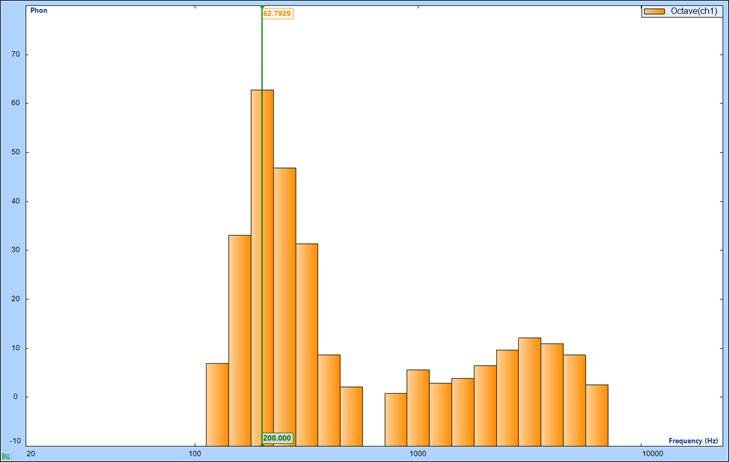729x462 pixels.
Task: Click the Y-axis tick label 40
Action: [16, 201]
